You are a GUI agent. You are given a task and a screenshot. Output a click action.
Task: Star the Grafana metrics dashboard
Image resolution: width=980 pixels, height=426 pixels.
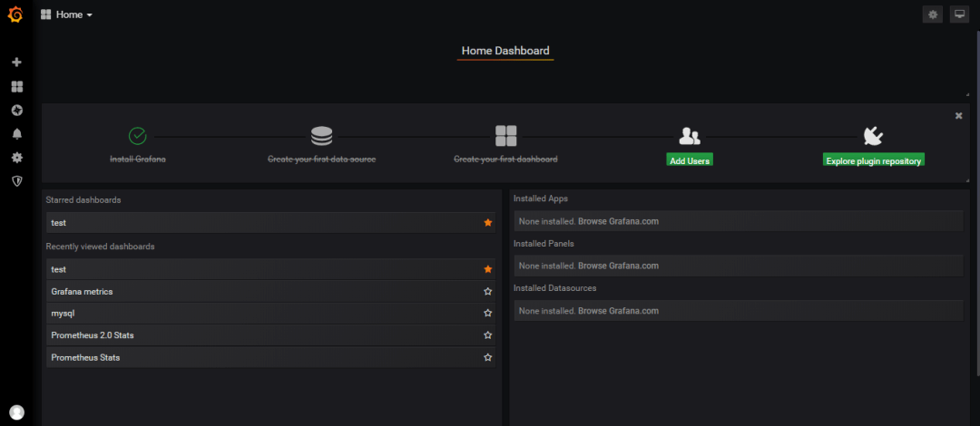point(488,292)
